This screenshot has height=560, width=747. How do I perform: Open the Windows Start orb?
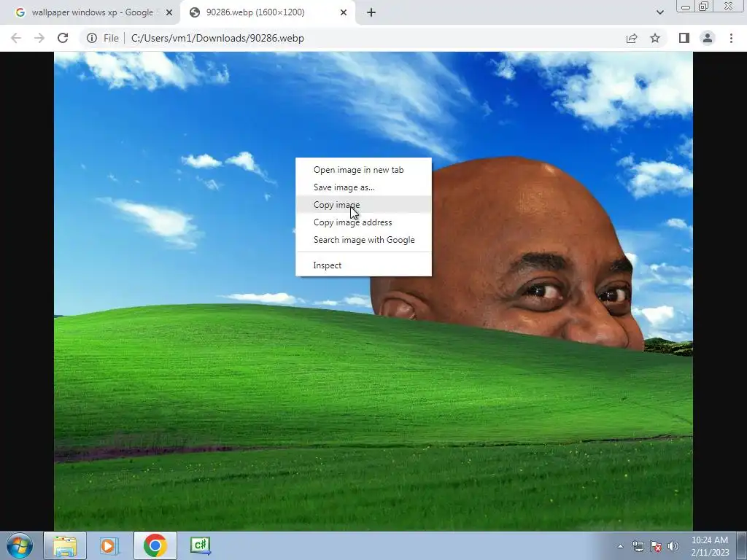tap(20, 545)
